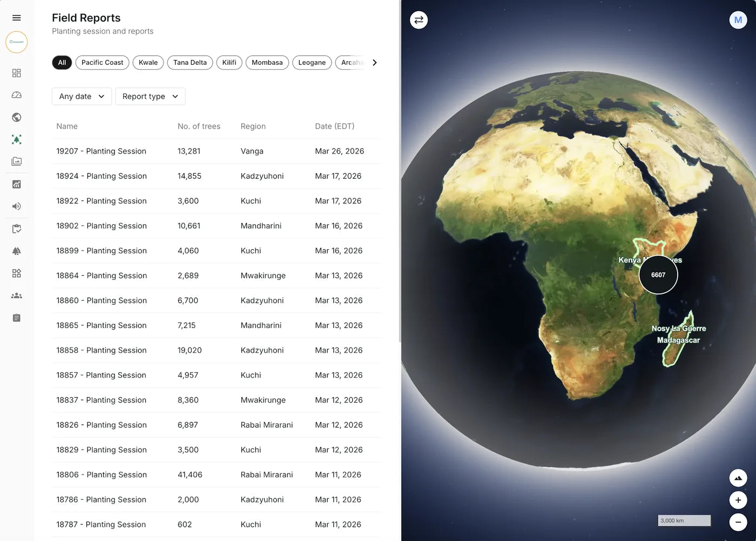
Task: Filter by Pacific Coast chip
Action: coord(102,63)
